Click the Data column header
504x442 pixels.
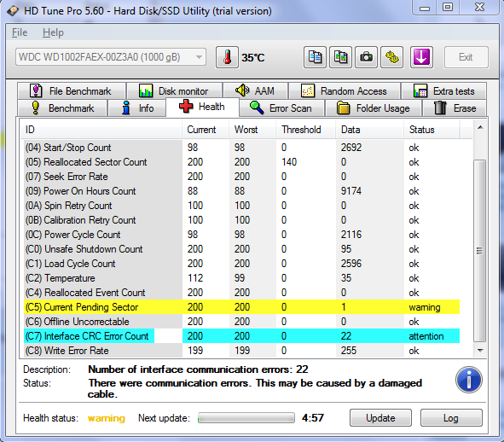point(369,130)
